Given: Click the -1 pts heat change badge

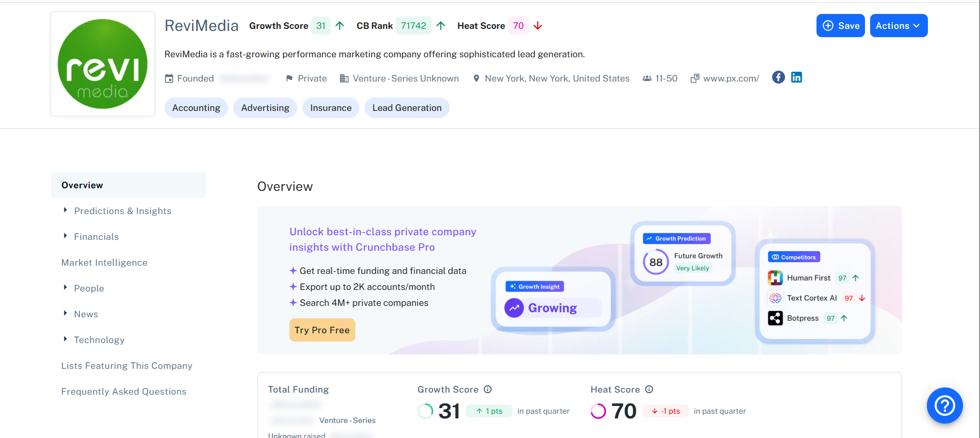Looking at the screenshot, I should 665,411.
